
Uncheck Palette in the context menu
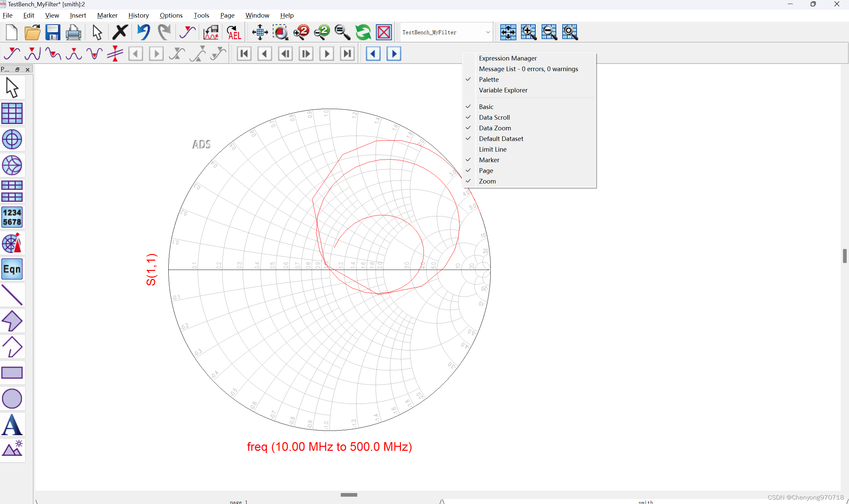coord(489,79)
